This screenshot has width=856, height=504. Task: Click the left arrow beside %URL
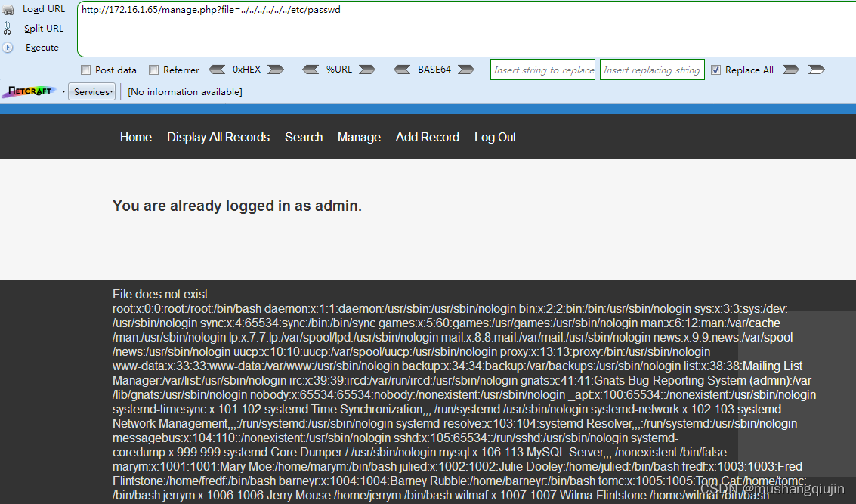(311, 70)
